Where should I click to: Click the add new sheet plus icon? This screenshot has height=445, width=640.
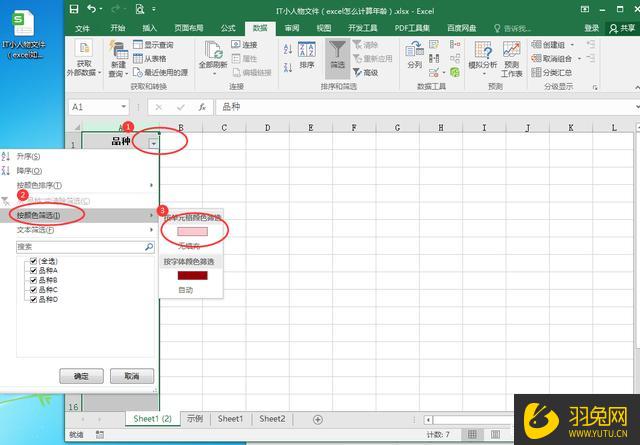tap(318, 419)
